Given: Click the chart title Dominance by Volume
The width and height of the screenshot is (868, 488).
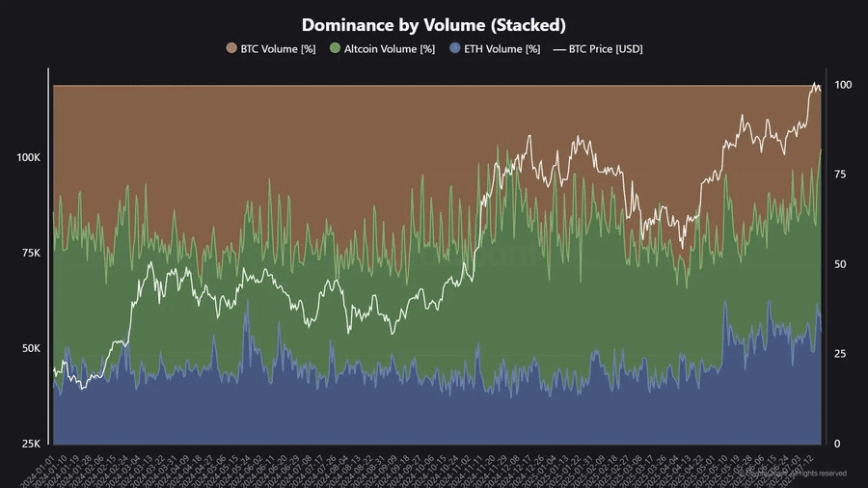Looking at the screenshot, I should tap(434, 25).
